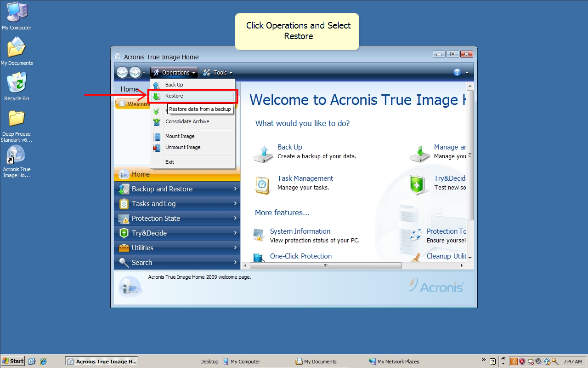Open the Help question mark icon
The width and height of the screenshot is (588, 368).
(458, 72)
